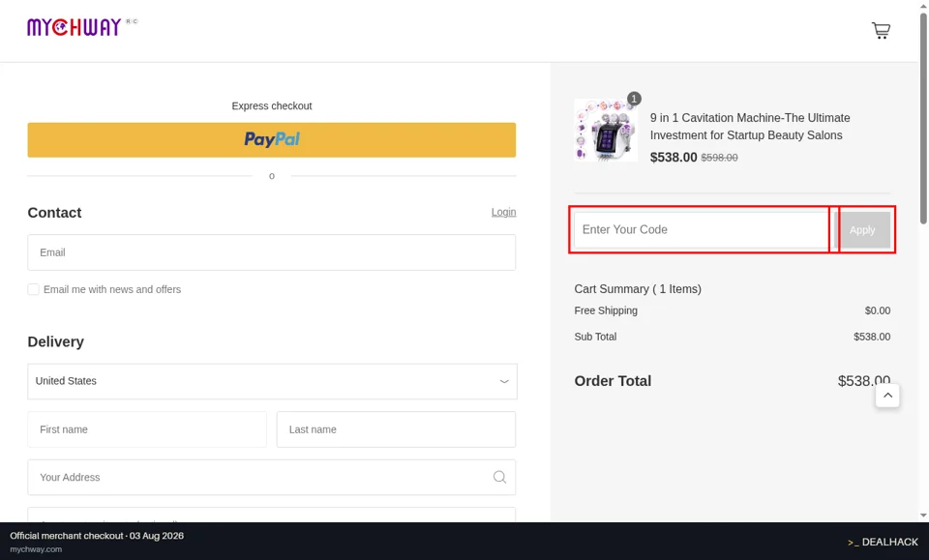Click the Last name field
Image resolution: width=929 pixels, height=560 pixels.
pyautogui.click(x=396, y=429)
